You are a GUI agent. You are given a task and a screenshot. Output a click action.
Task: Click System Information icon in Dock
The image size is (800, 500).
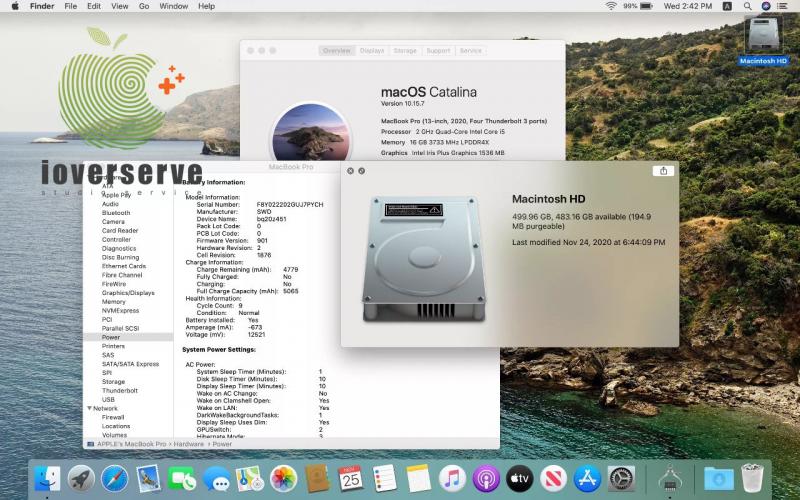pyautogui.click(x=670, y=479)
